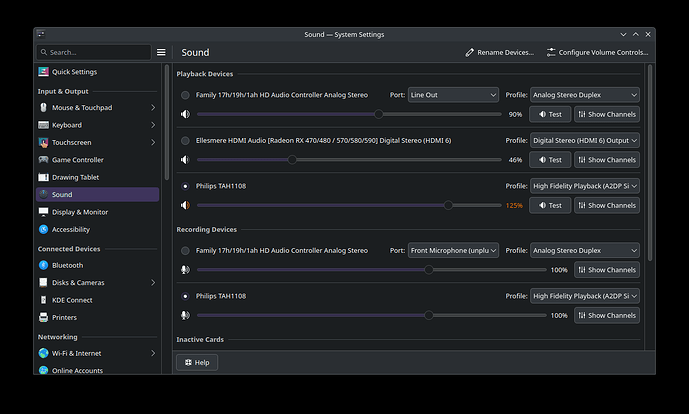Expand the Disks & Cameras chevron
The width and height of the screenshot is (689, 414).
[153, 283]
